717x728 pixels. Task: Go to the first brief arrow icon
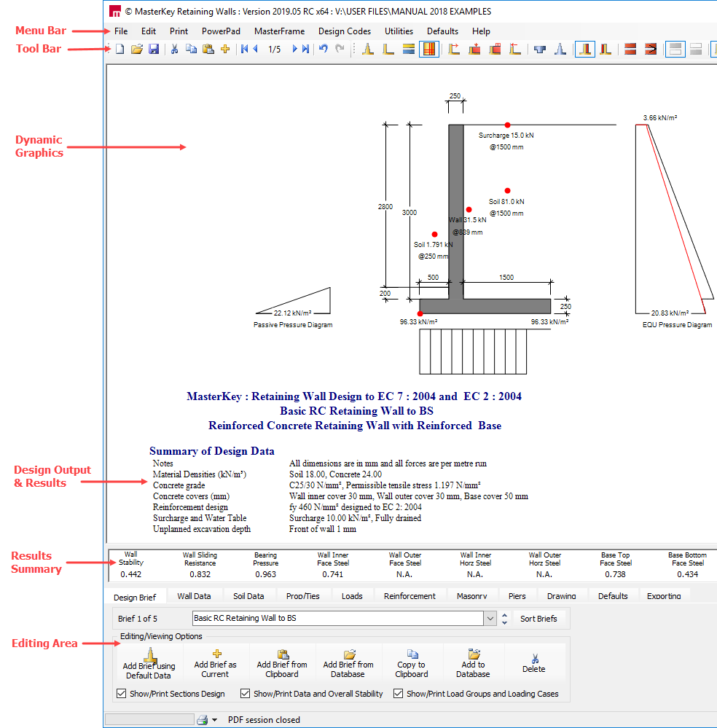[x=244, y=49]
